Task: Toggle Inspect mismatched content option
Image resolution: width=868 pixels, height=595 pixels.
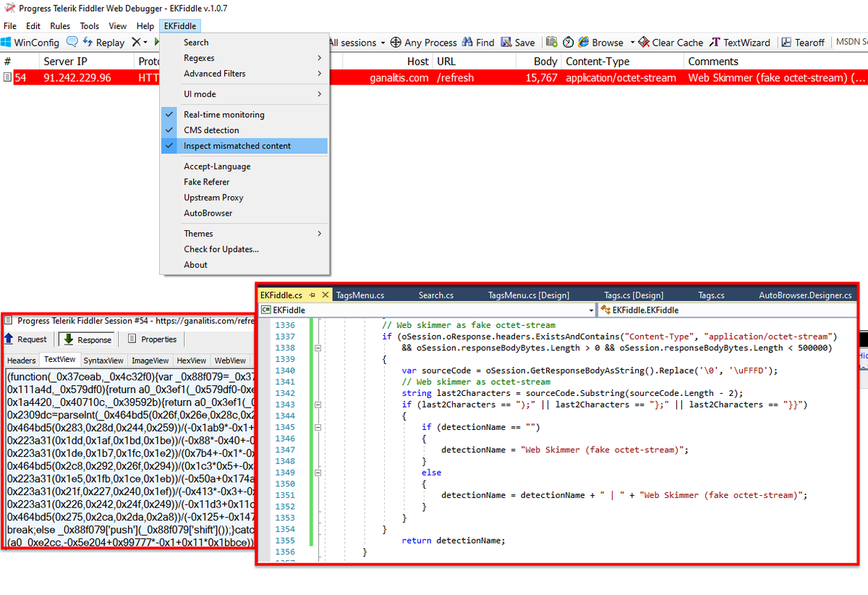Action: coord(244,145)
